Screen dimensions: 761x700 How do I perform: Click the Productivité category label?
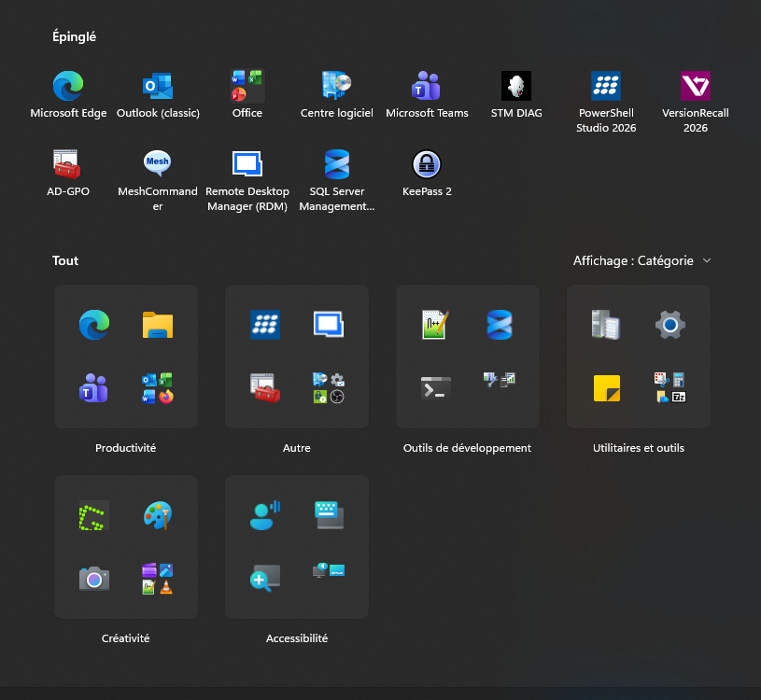(126, 448)
